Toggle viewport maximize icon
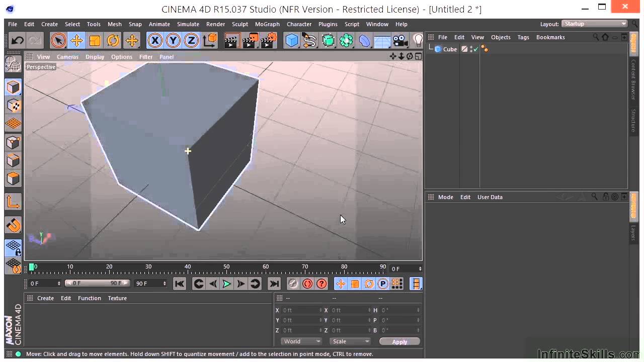This screenshot has height=362, width=644. point(418,56)
